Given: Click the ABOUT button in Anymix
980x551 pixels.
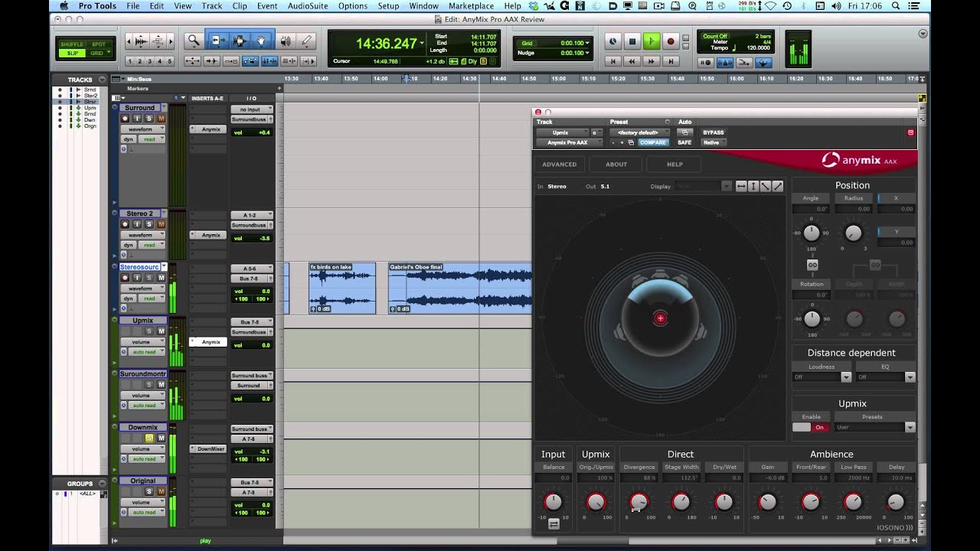Looking at the screenshot, I should coord(616,164).
